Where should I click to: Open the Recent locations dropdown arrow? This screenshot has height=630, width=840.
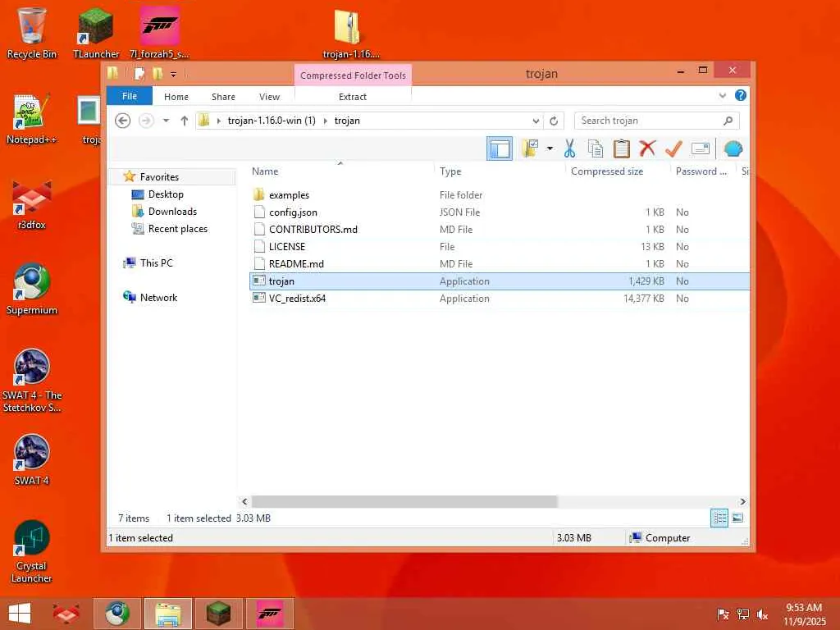pyautogui.click(x=166, y=121)
